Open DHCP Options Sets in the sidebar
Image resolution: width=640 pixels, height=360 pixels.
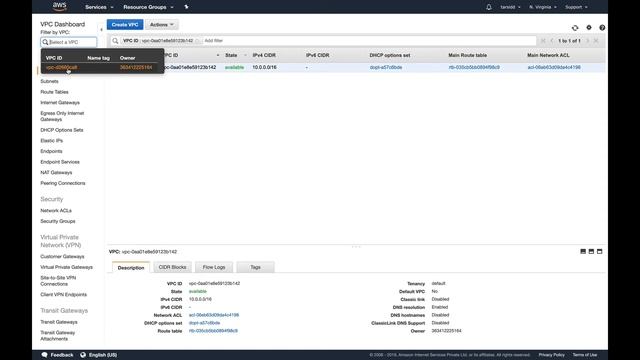point(62,130)
